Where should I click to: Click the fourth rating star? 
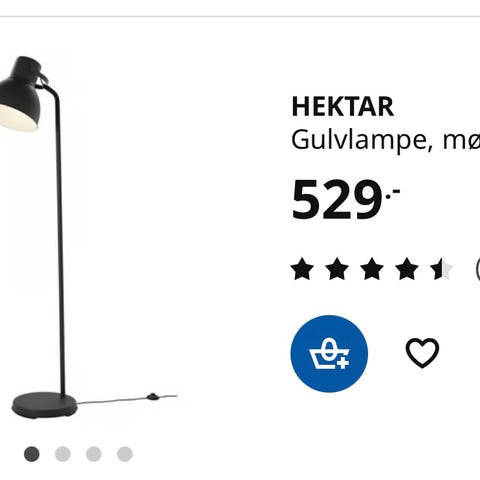point(407,269)
